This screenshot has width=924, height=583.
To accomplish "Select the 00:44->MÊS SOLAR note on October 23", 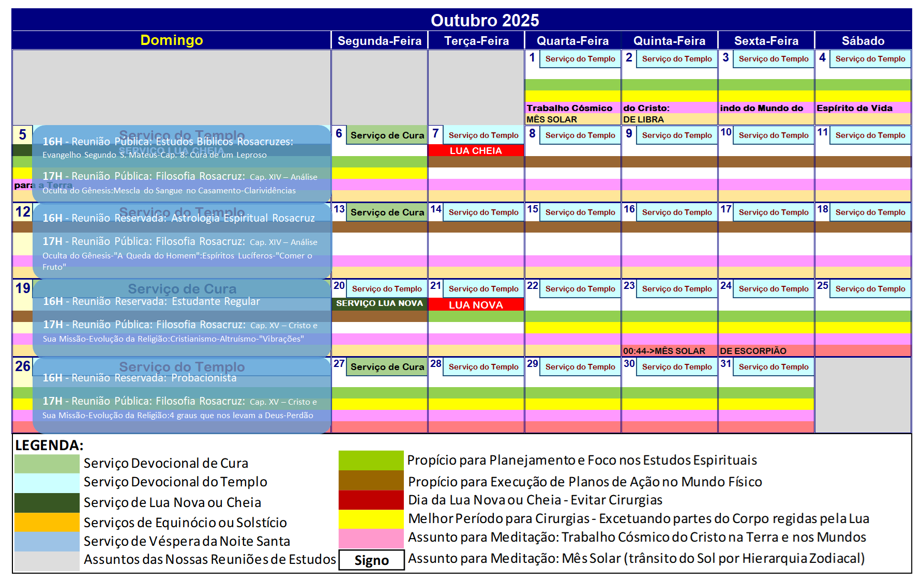I will pyautogui.click(x=663, y=350).
